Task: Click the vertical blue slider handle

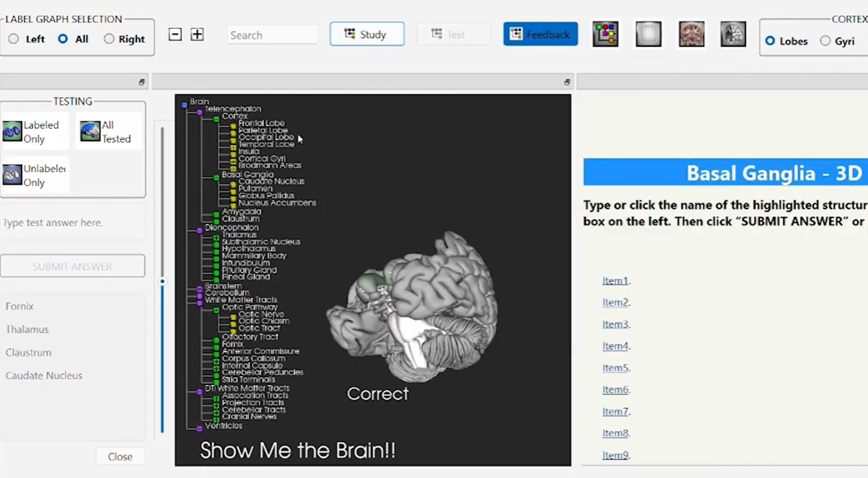Action: pos(162,281)
